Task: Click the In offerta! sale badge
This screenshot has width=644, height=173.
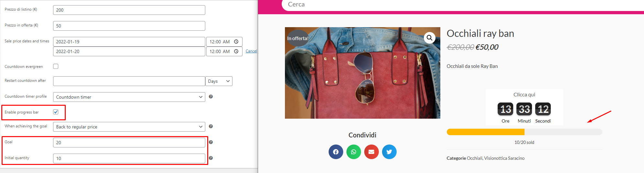Action: pyautogui.click(x=298, y=38)
